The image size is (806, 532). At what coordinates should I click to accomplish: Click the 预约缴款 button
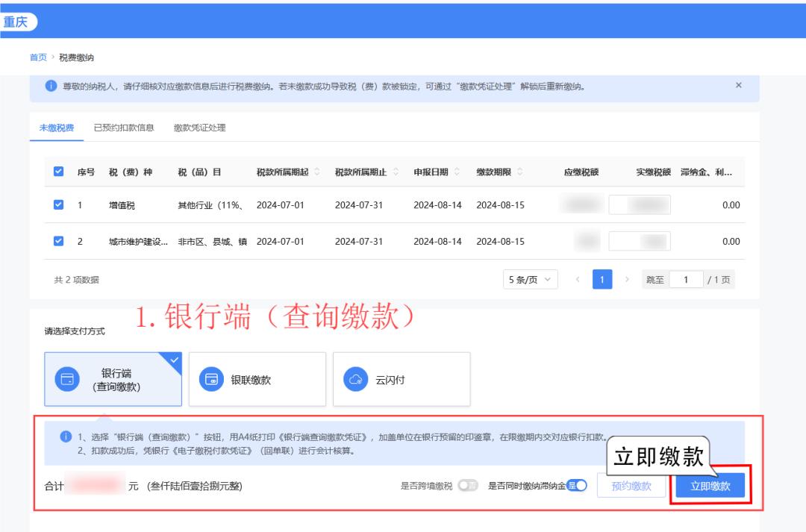(631, 486)
